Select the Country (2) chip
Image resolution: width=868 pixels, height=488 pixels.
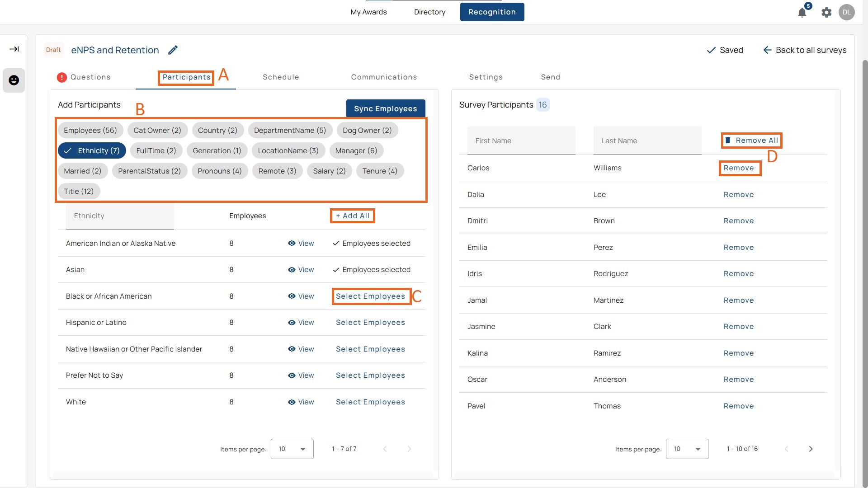(x=217, y=130)
